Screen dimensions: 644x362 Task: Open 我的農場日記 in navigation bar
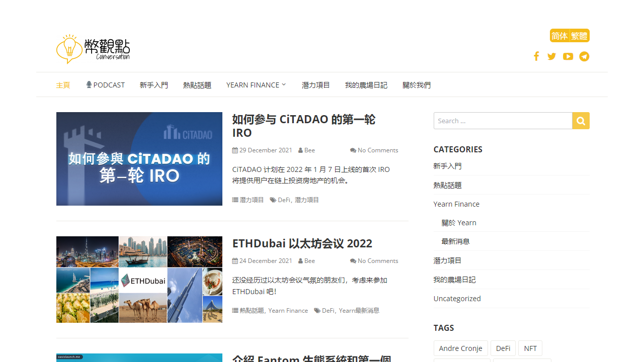(x=366, y=85)
